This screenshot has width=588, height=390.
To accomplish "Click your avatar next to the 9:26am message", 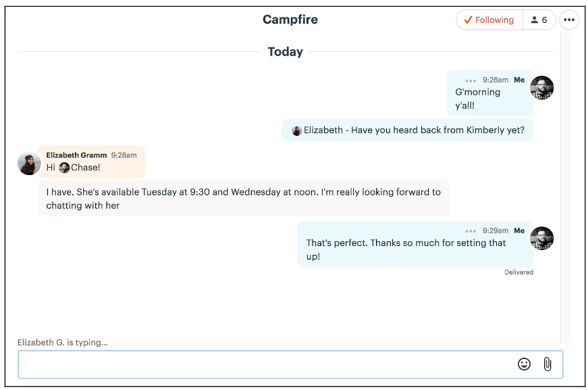I will pos(543,87).
